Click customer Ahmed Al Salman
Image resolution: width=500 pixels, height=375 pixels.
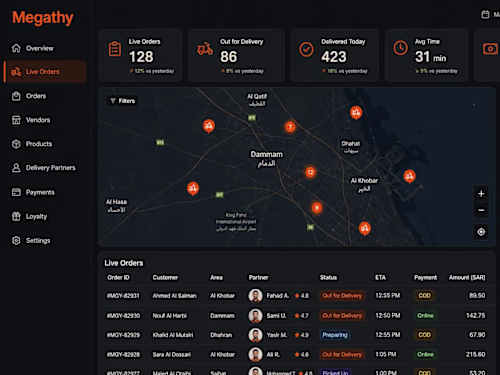point(174,296)
